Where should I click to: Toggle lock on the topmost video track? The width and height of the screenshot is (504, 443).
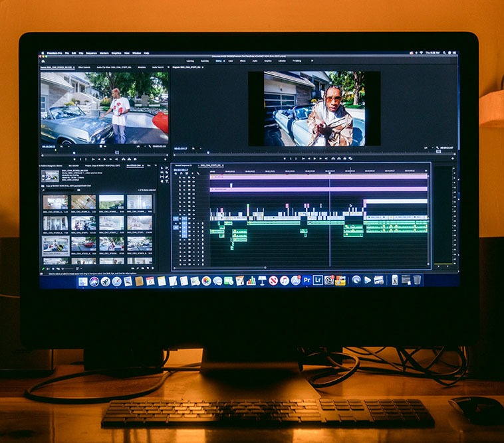[x=180, y=177]
